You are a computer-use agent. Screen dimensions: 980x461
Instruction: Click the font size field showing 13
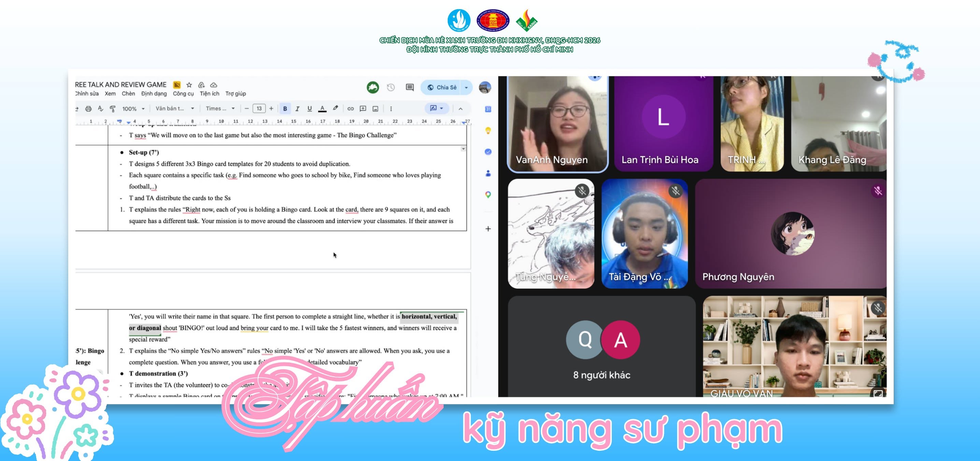[259, 109]
